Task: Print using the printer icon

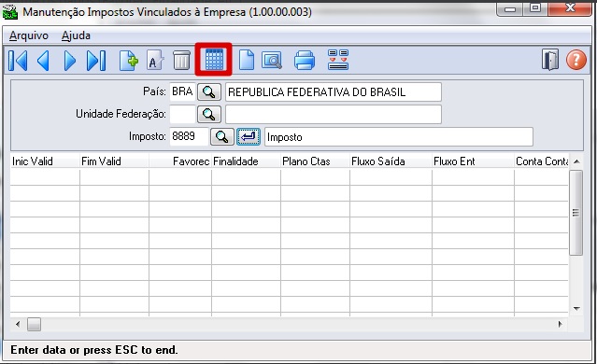Action: 305,60
